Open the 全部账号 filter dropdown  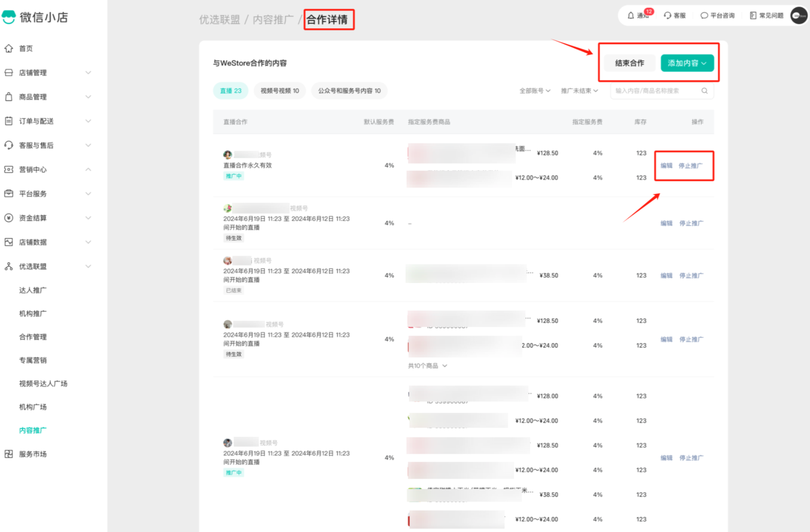click(x=535, y=91)
